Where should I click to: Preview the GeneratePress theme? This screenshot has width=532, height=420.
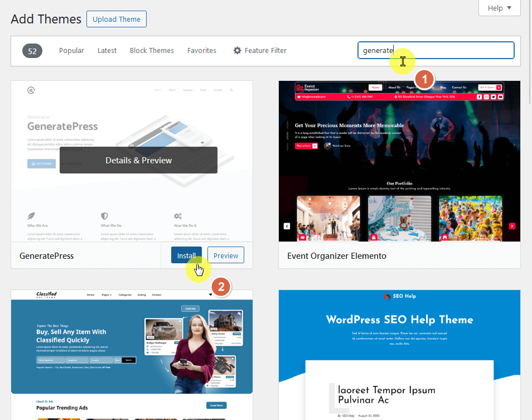click(226, 255)
